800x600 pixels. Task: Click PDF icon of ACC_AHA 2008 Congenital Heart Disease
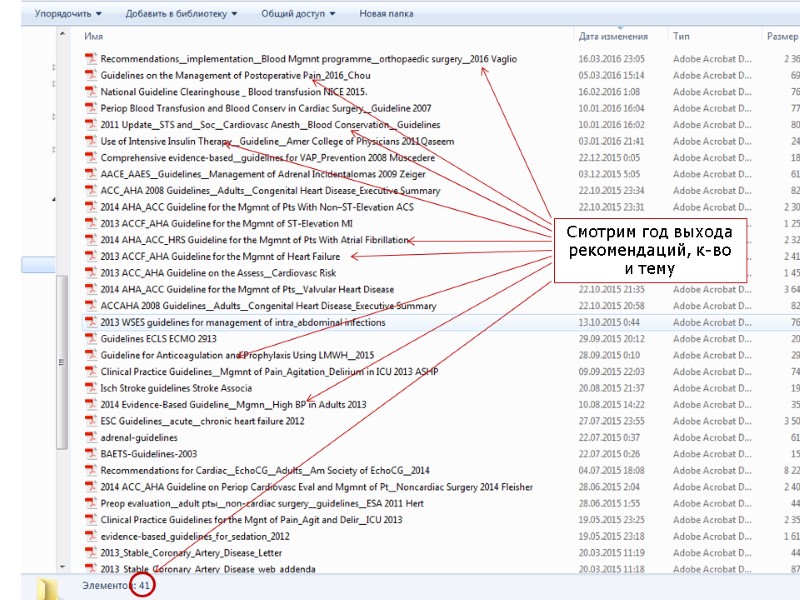(x=91, y=190)
